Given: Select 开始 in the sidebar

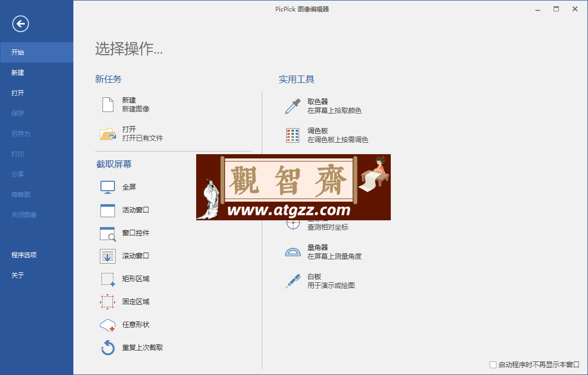Looking at the screenshot, I should (37, 52).
